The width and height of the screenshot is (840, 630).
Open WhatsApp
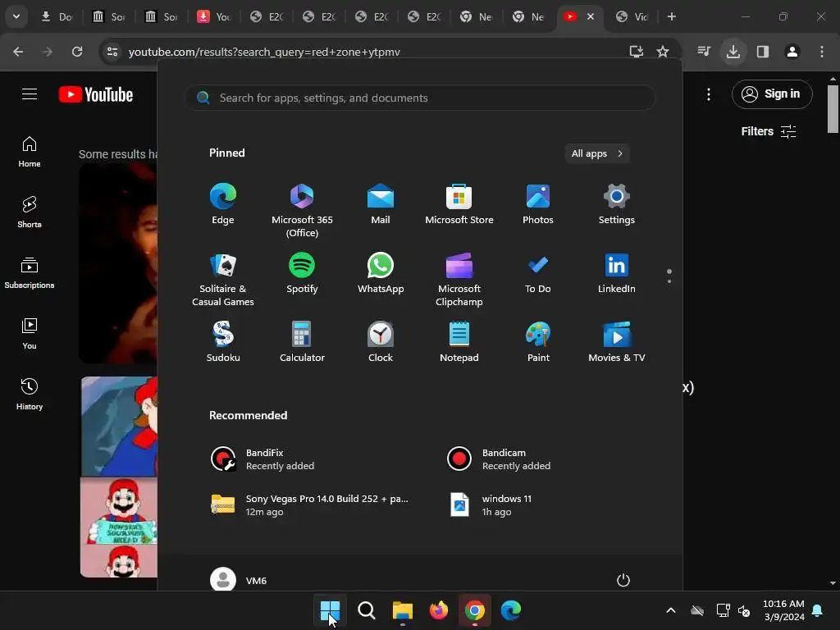381,273
